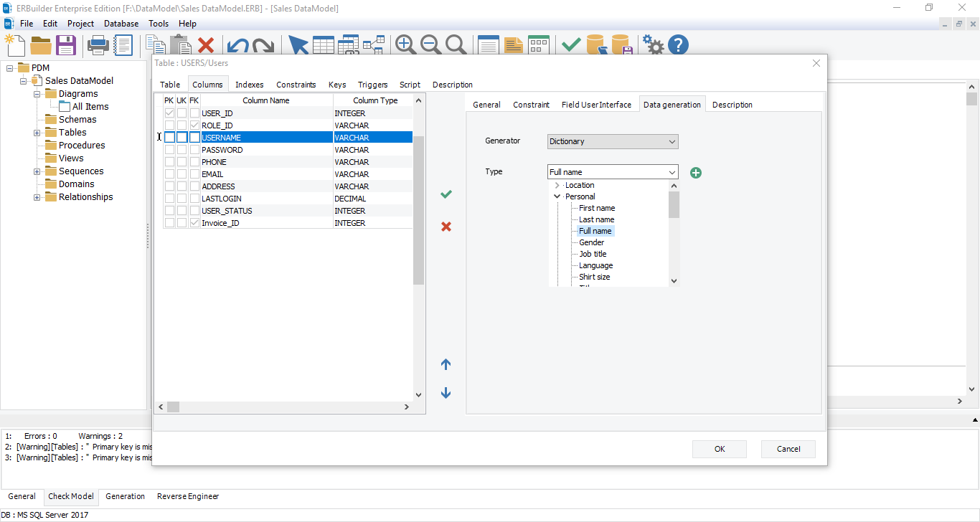
Task: Select the pointer selection tool
Action: (x=298, y=44)
